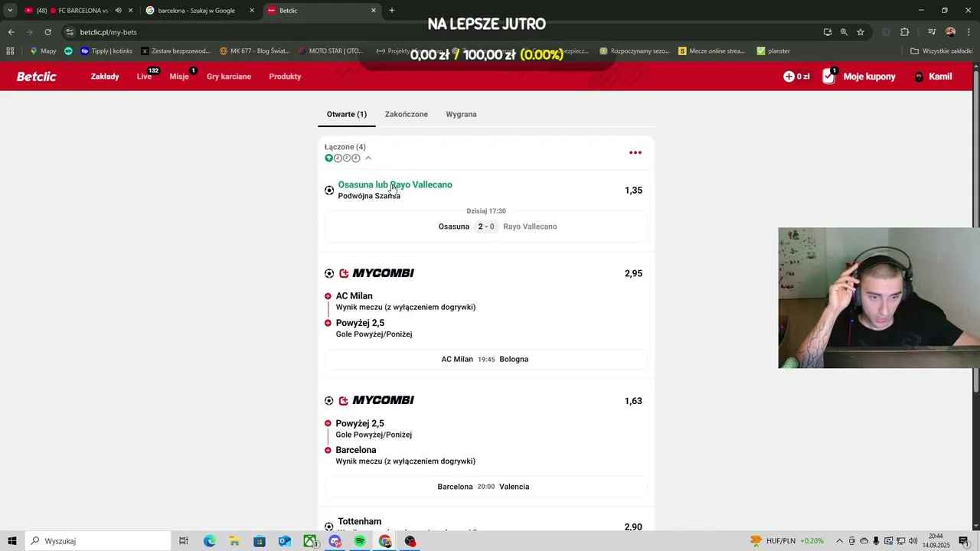
Task: Click the streamer webcam overlay
Action: pyautogui.click(x=879, y=298)
